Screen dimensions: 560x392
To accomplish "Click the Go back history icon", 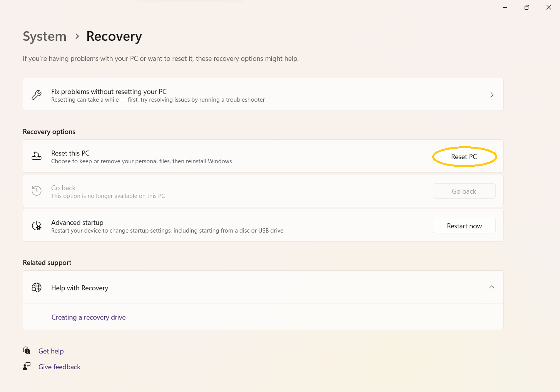I will click(37, 191).
